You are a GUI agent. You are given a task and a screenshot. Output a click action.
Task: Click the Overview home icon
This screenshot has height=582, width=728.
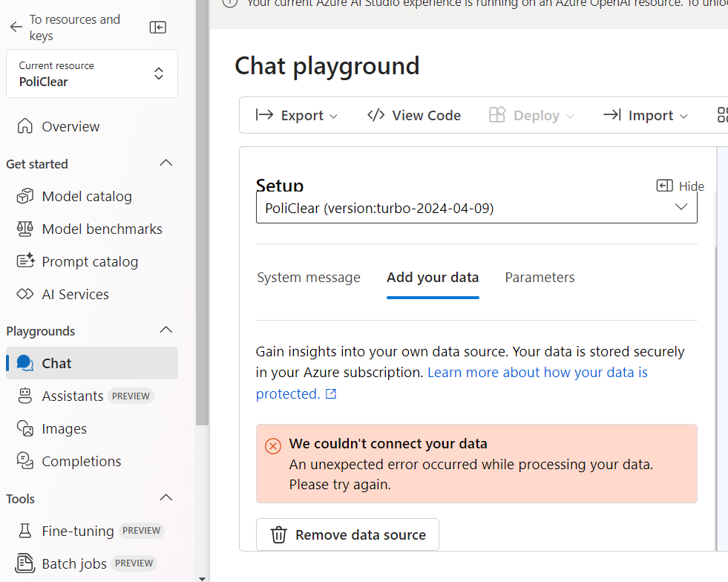(25, 126)
